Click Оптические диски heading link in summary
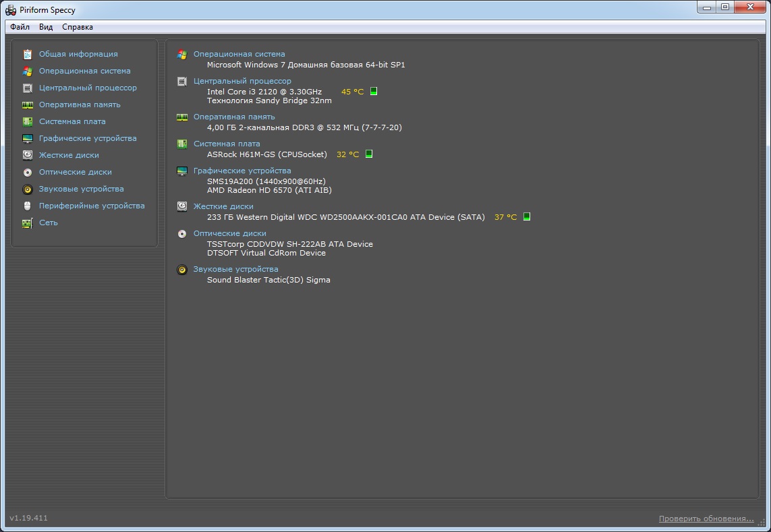This screenshot has width=771, height=532. click(229, 233)
